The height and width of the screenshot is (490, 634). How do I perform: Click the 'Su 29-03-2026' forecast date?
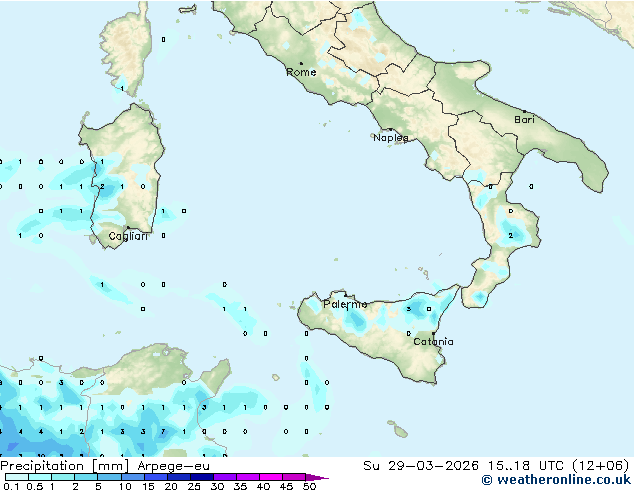point(421,466)
